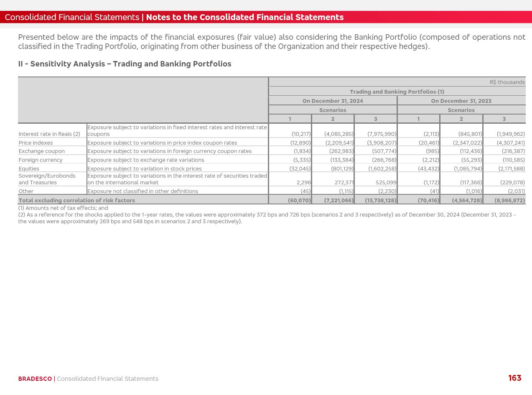Viewport: 532px width, 395px height.
Task: Click the 'Interest rate in Reais (2)' row label
Action: pos(49,134)
